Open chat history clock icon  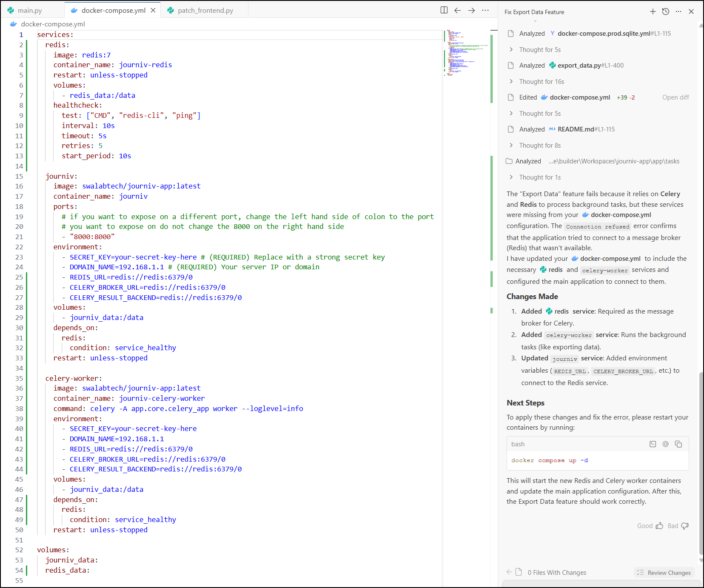coord(665,11)
